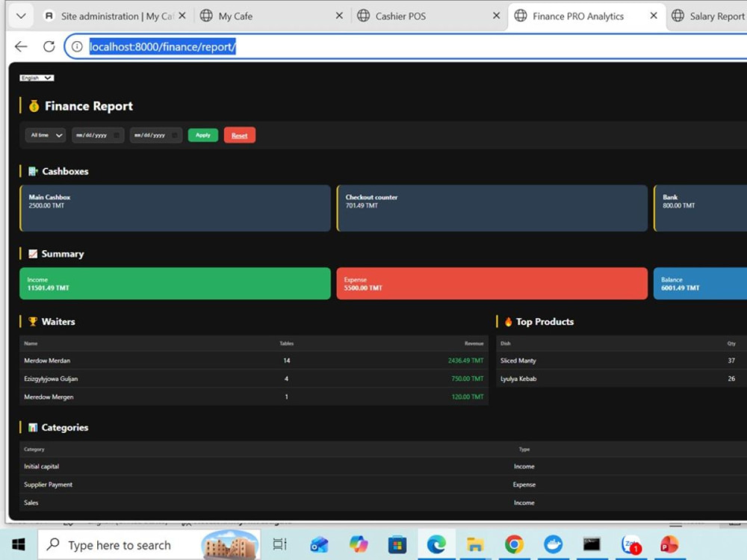Click revenue value 120.00 TMT
This screenshot has width=747, height=560.
[468, 396]
